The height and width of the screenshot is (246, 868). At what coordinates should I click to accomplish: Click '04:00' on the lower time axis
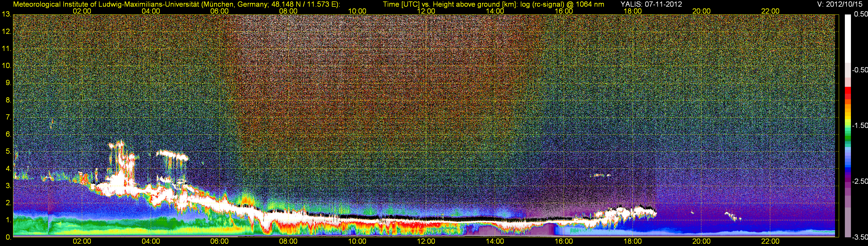[x=151, y=242]
